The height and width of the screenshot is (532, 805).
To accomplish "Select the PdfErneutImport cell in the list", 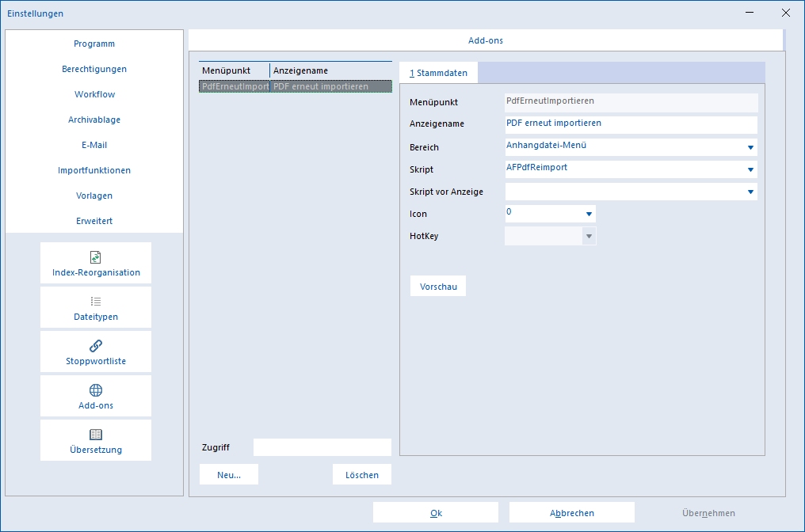I will coord(235,86).
